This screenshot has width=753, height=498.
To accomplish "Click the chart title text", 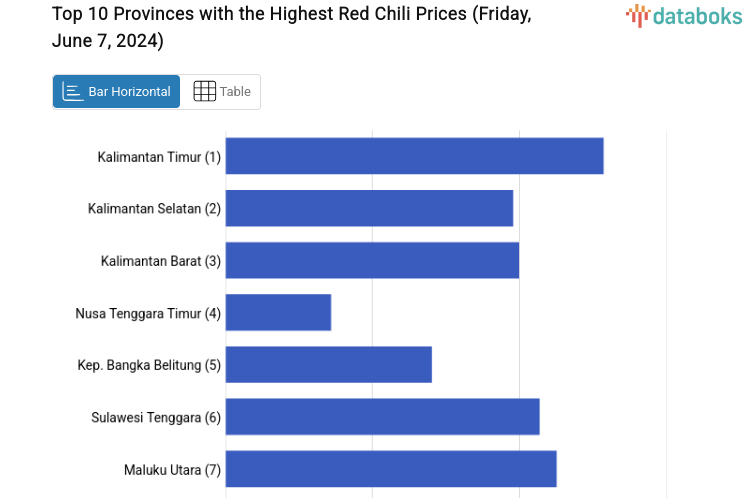I will tap(292, 28).
